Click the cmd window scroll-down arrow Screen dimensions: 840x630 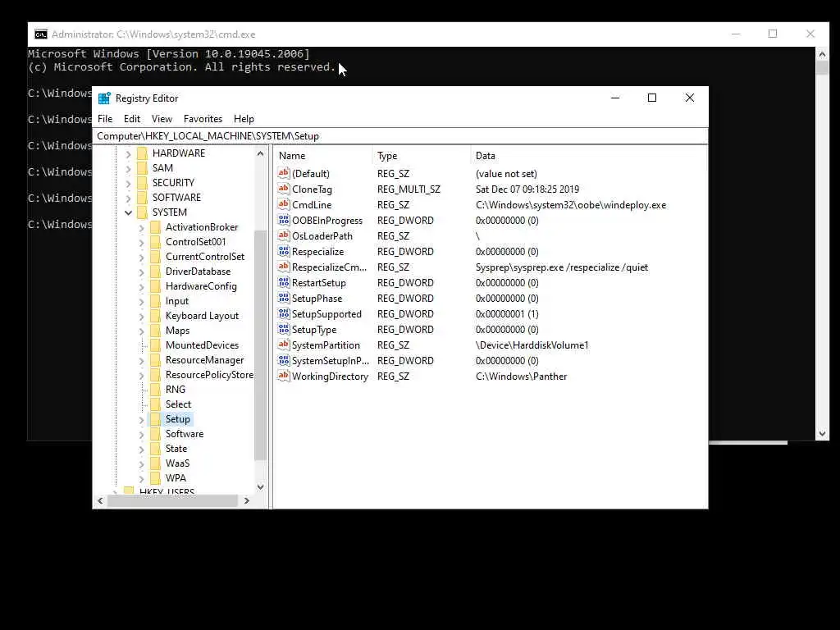pyautogui.click(x=822, y=434)
